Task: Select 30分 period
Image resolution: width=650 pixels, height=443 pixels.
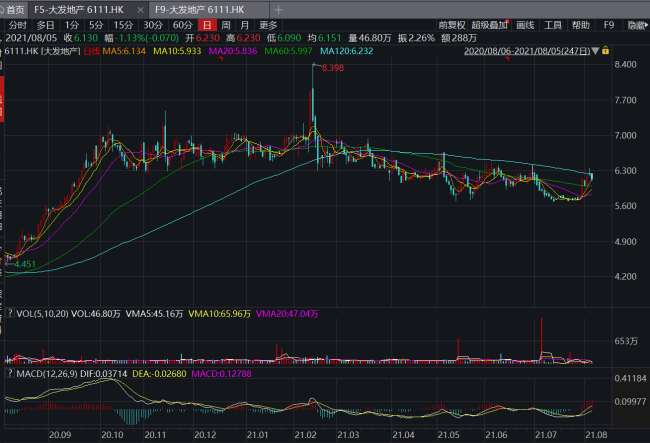Action: point(153,25)
